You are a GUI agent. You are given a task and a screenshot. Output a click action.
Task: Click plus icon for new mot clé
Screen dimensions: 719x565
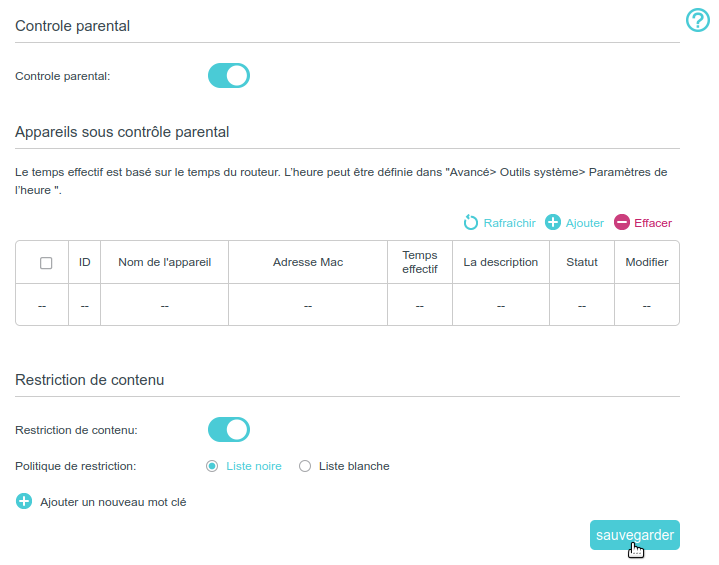[24, 501]
